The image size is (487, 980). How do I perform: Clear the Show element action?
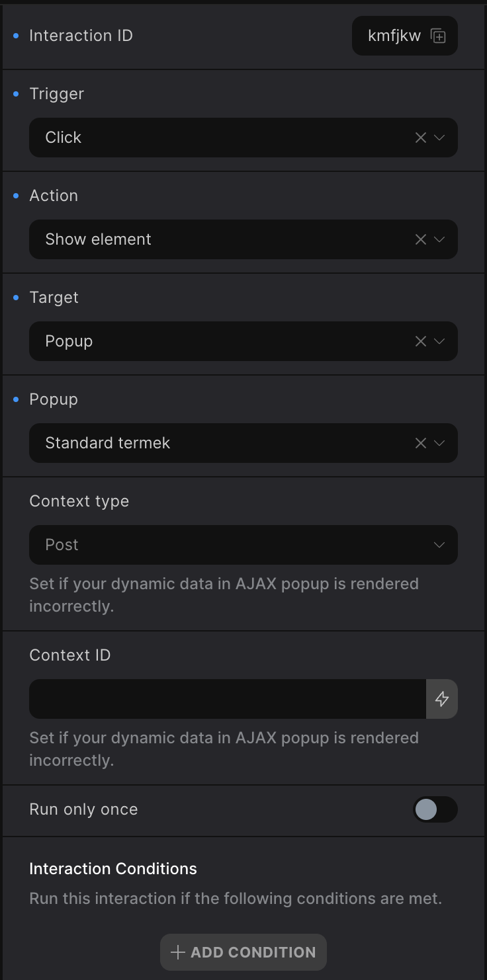point(420,239)
